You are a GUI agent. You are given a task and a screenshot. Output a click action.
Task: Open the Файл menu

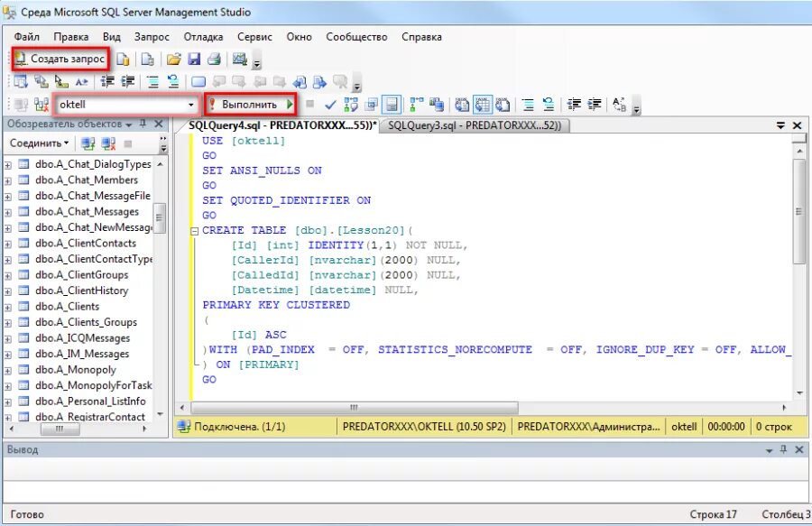coord(27,37)
